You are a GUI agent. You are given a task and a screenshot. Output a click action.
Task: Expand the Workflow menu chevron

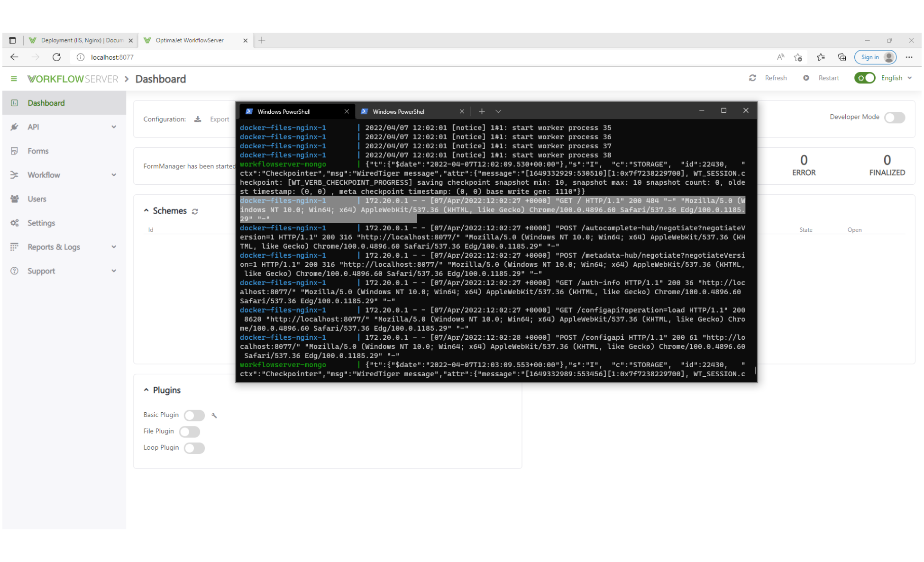pos(114,175)
